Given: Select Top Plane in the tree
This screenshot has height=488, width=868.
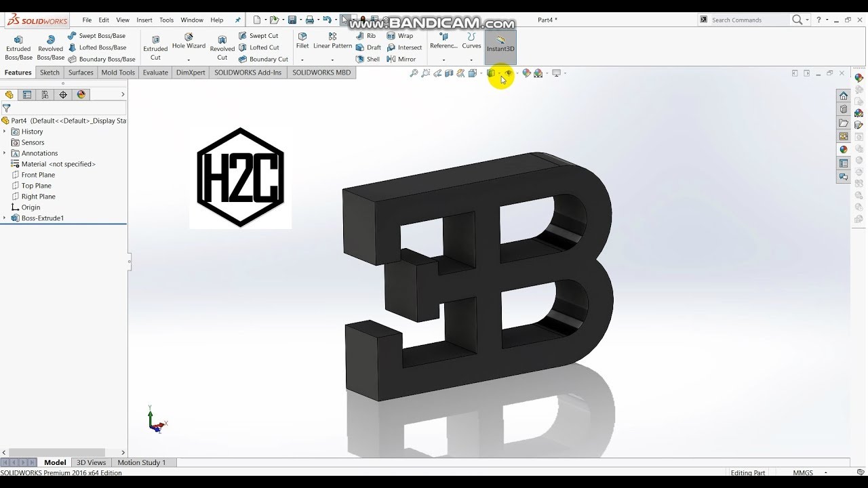Looking at the screenshot, I should (x=31, y=186).
